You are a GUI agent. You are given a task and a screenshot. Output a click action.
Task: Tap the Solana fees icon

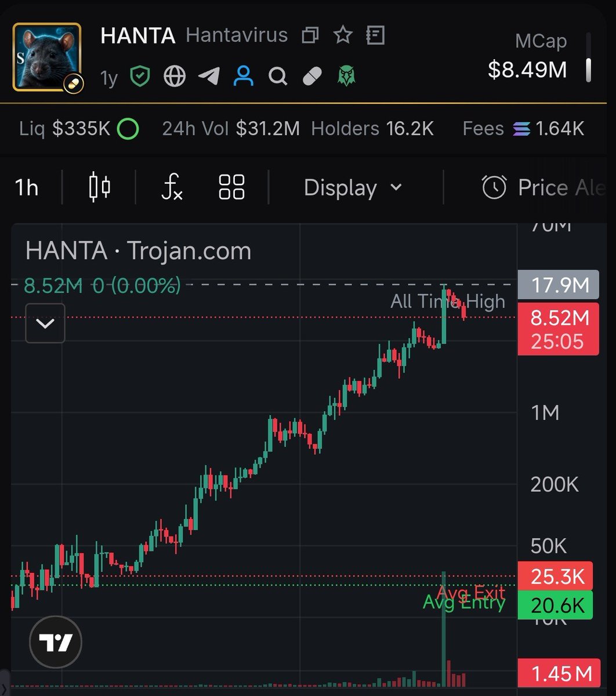521,129
